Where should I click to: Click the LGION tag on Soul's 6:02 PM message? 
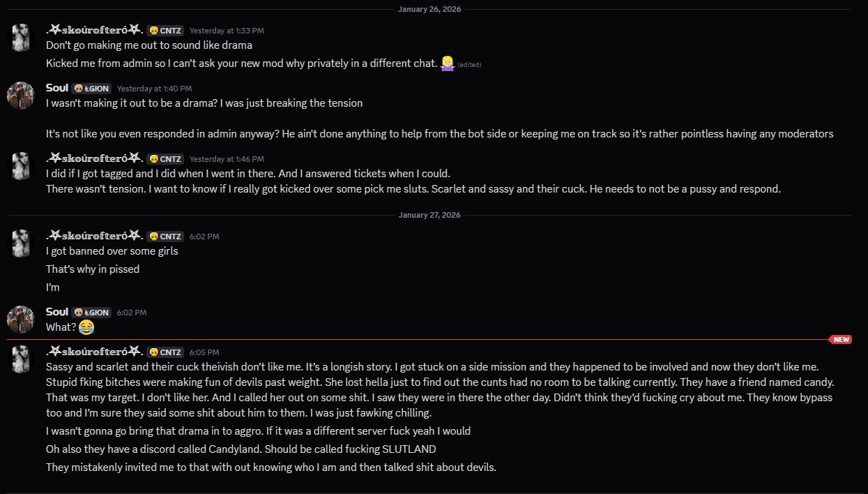pos(91,313)
